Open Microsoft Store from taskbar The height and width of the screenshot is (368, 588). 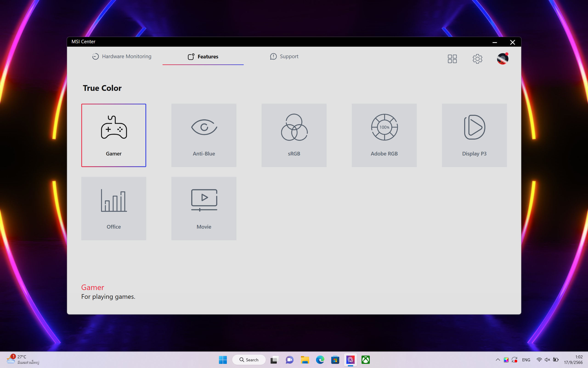(x=335, y=360)
